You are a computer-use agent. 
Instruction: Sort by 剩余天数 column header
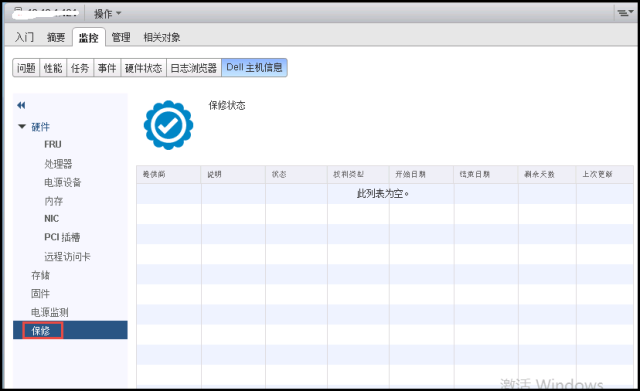coord(547,174)
